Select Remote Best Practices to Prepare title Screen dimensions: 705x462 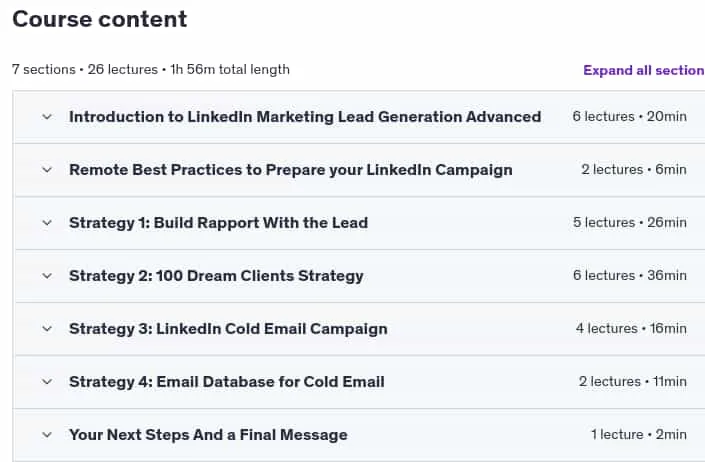pyautogui.click(x=290, y=170)
